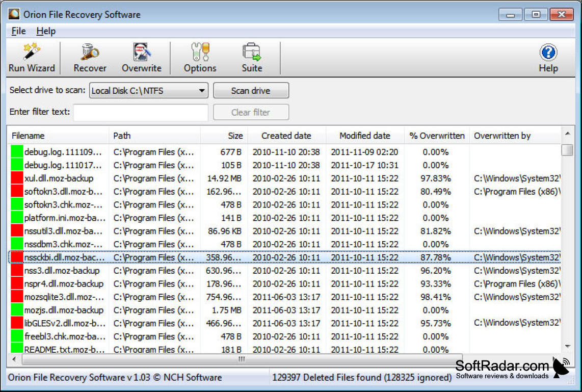582x392 pixels.
Task: Click the red status square for xul.dll.moz-backup
Action: point(17,178)
